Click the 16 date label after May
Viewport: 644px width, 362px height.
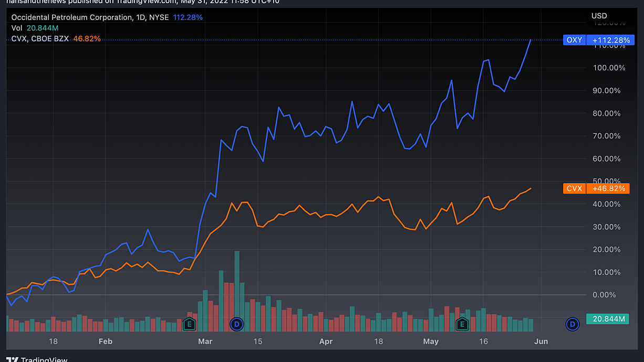(483, 341)
